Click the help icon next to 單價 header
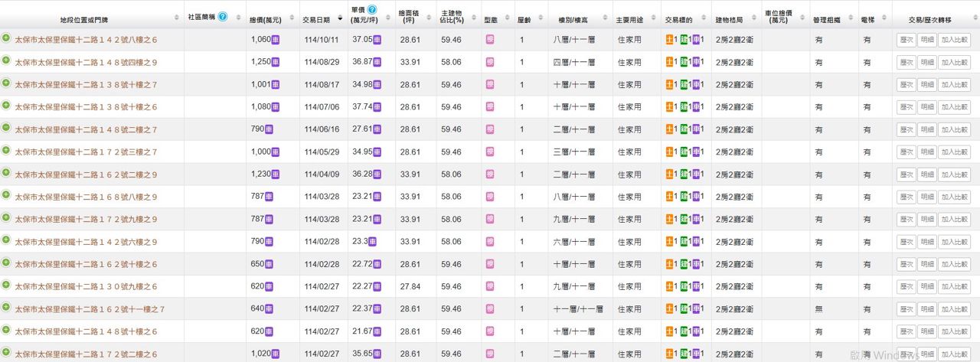 tap(372, 10)
